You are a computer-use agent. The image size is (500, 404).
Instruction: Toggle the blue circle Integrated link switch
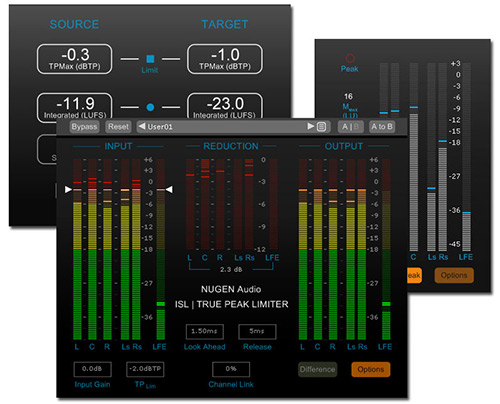tap(150, 107)
